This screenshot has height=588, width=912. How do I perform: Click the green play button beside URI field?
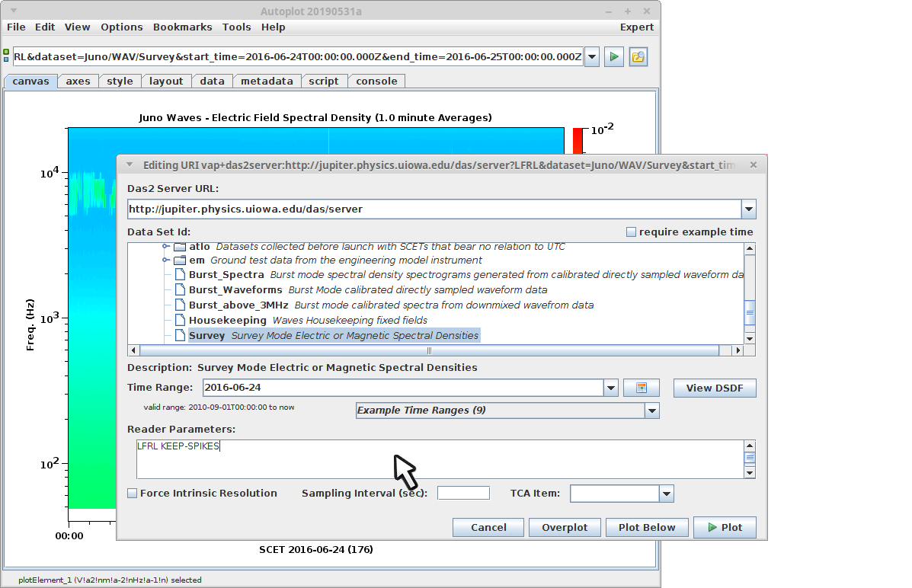coord(613,57)
